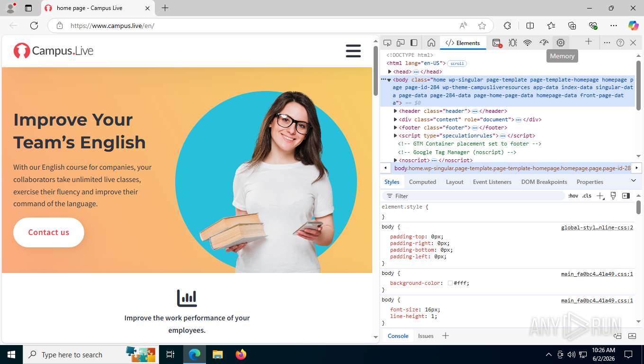Viewport: 644px width, 364px height.
Task: Open the Network wifi icon tool
Action: tap(528, 43)
